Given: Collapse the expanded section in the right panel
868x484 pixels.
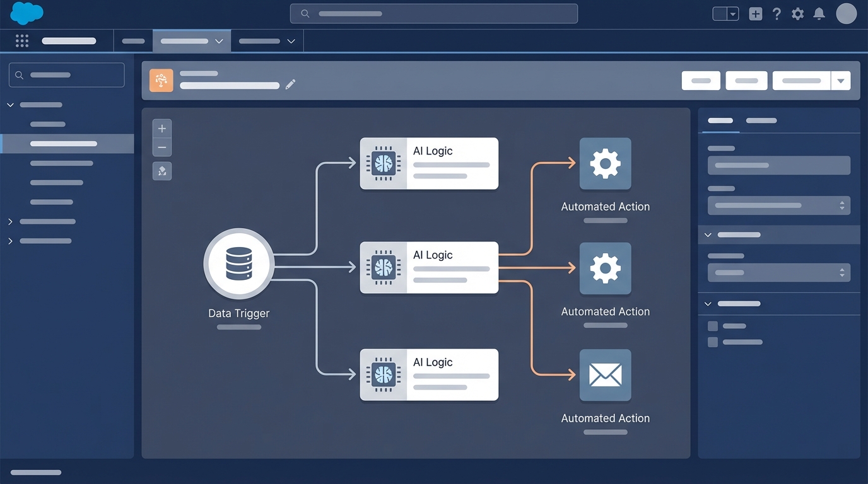Looking at the screenshot, I should 708,234.
